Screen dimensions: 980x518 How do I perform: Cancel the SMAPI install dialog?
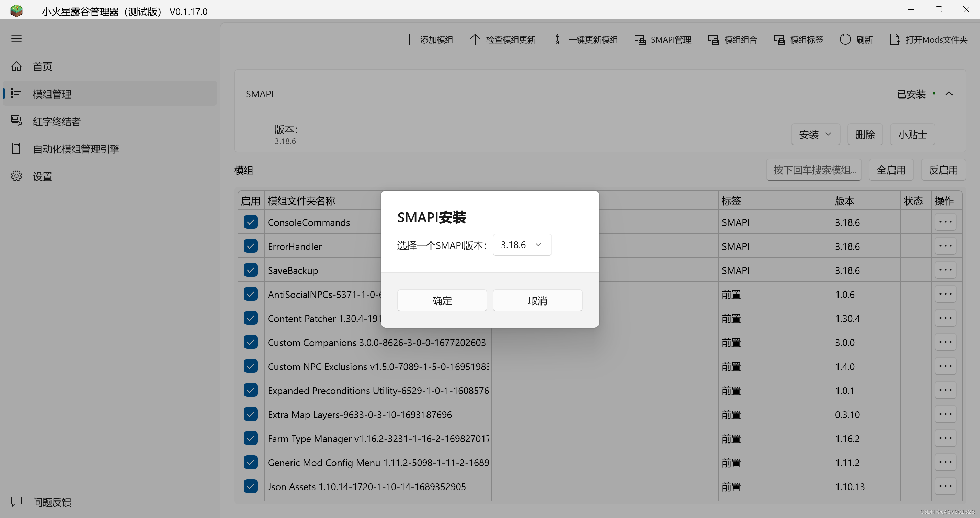point(537,300)
